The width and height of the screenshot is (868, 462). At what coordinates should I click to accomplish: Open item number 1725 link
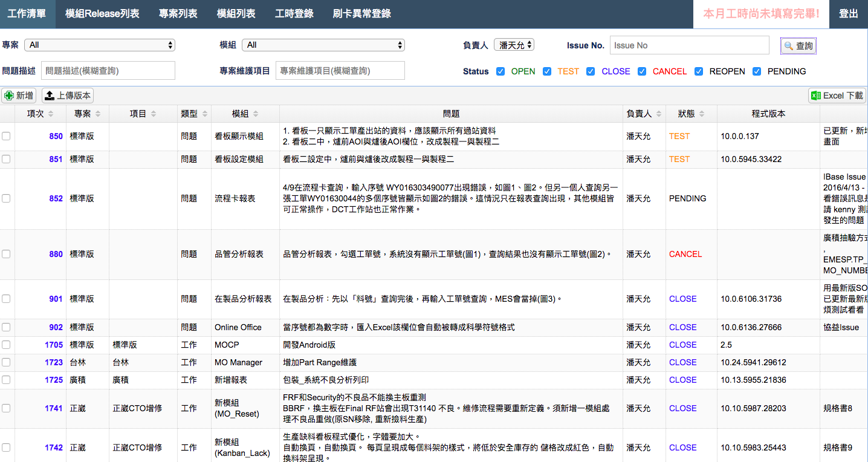coord(54,380)
